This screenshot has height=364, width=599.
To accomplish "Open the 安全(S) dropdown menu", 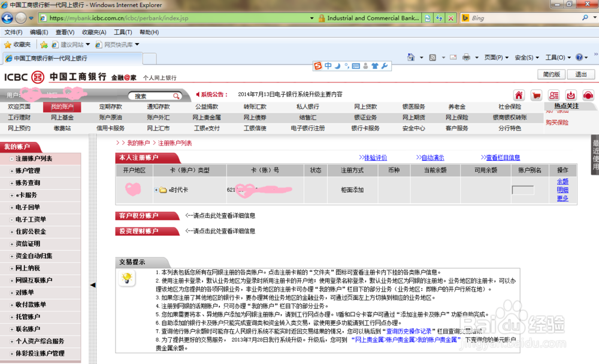I will click(525, 57).
